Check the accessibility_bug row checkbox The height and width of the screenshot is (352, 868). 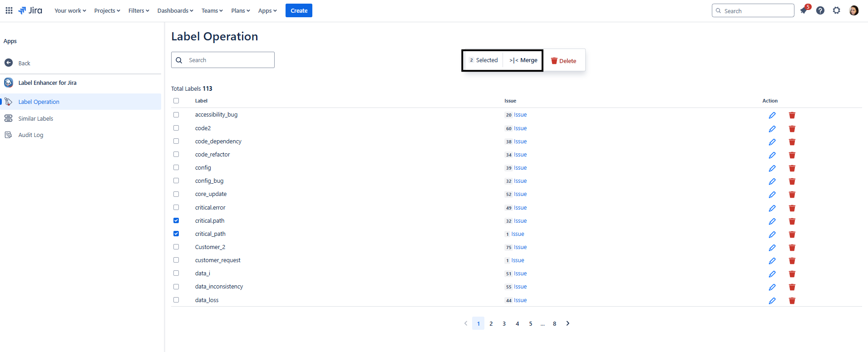[x=176, y=115]
